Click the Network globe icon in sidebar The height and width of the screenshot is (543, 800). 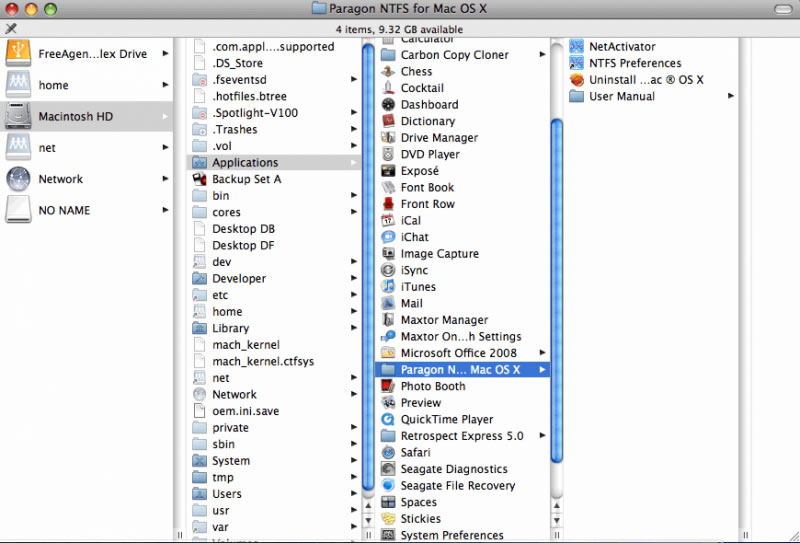(20, 179)
